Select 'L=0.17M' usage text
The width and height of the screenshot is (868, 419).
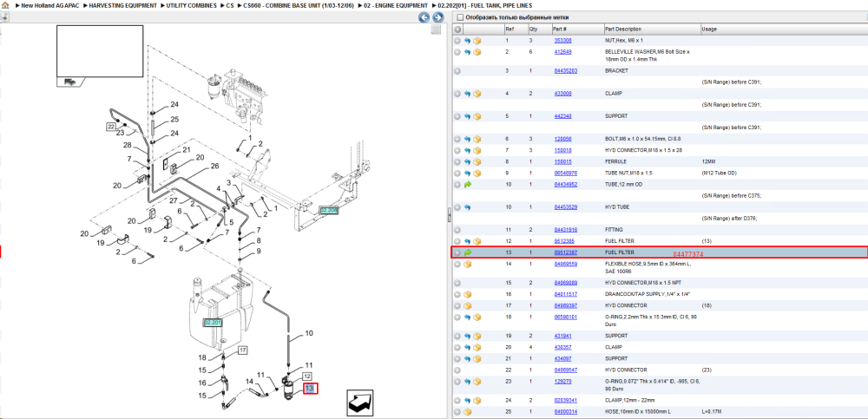pyautogui.click(x=712, y=412)
